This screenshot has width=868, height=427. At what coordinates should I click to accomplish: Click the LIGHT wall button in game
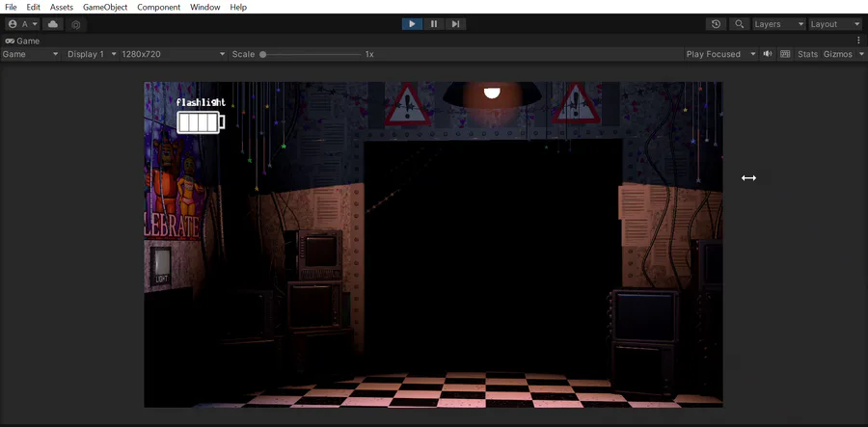click(162, 265)
